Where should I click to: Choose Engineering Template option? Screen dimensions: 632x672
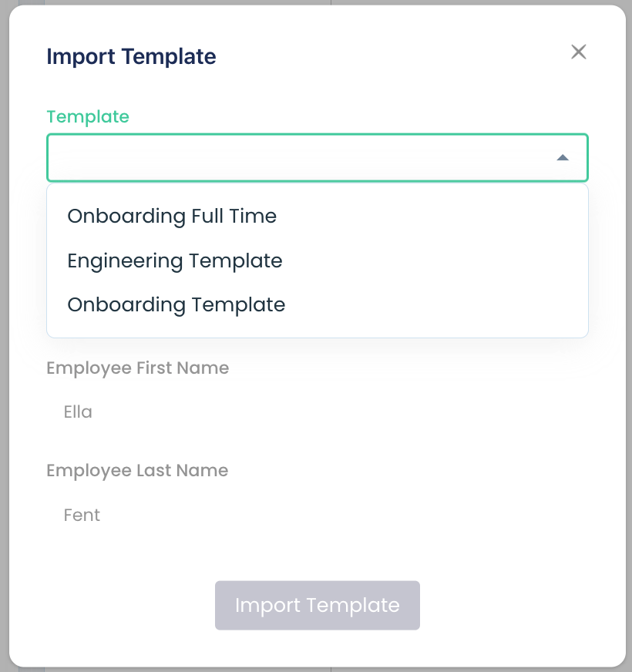click(x=175, y=260)
